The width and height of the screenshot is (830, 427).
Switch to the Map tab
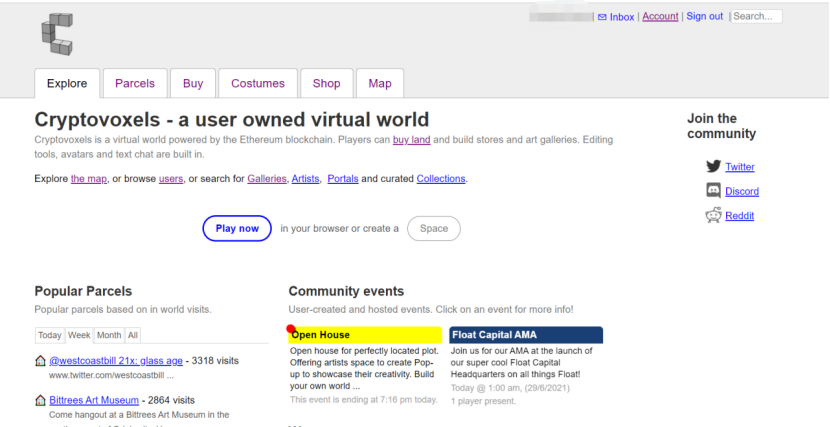tap(380, 83)
